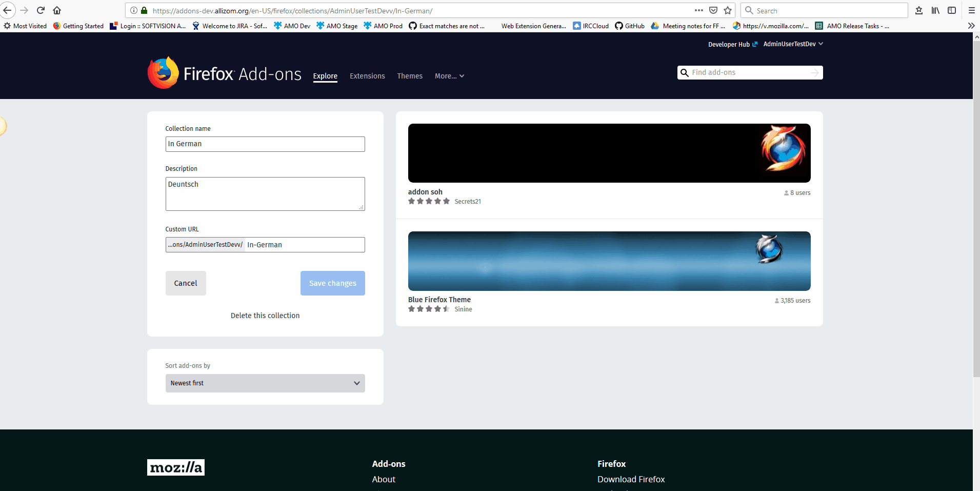980x491 pixels.
Task: Open Meeting notes for FF bookmark
Action: 688,26
